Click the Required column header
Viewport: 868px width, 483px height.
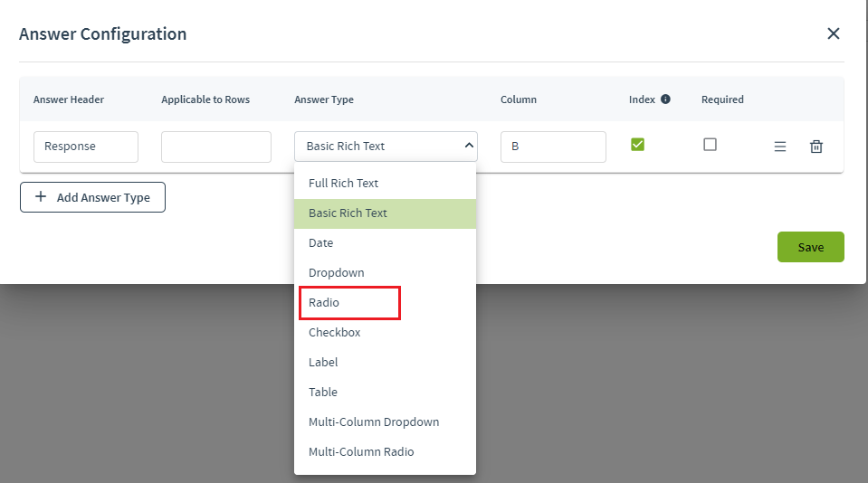722,99
